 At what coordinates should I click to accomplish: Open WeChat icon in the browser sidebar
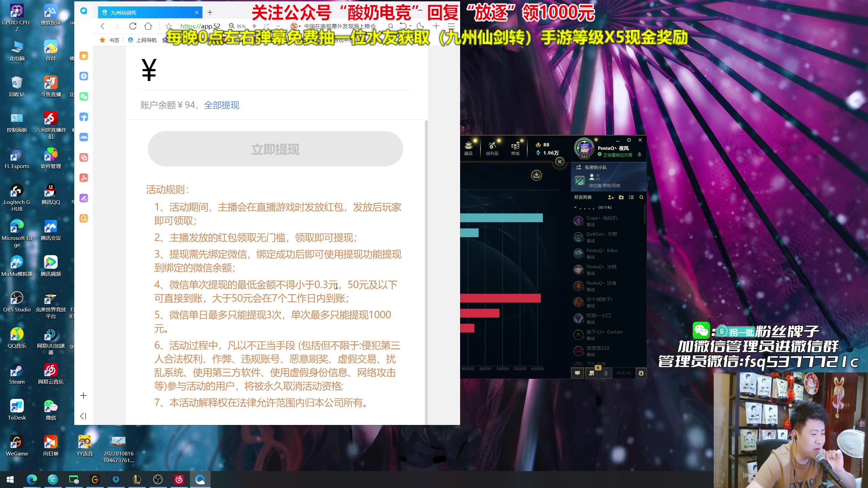tap(83, 96)
